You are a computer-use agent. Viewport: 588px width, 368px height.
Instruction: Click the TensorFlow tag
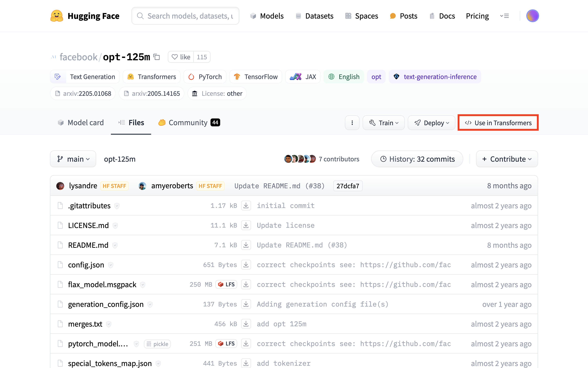(x=256, y=77)
